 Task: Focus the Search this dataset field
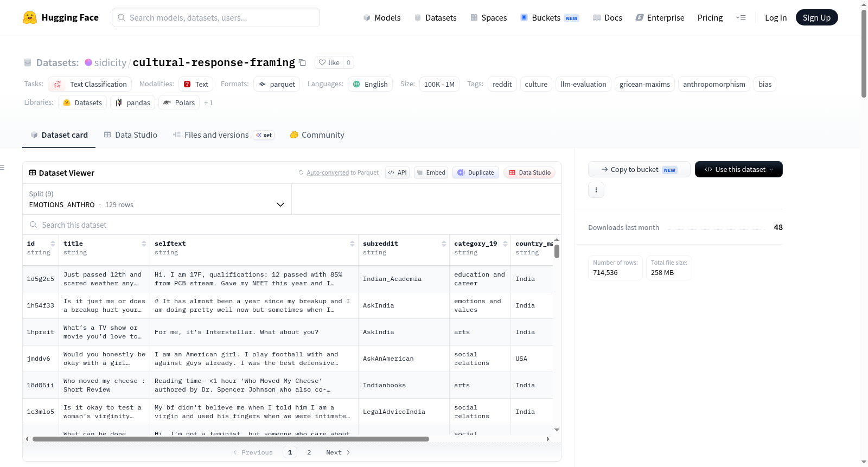click(x=292, y=225)
